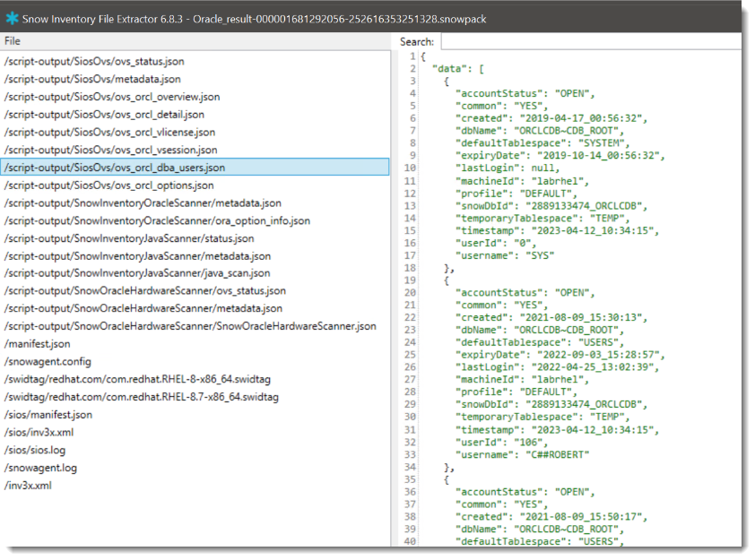Select /snowagent.config file
The image size is (755, 560).
[x=48, y=362]
